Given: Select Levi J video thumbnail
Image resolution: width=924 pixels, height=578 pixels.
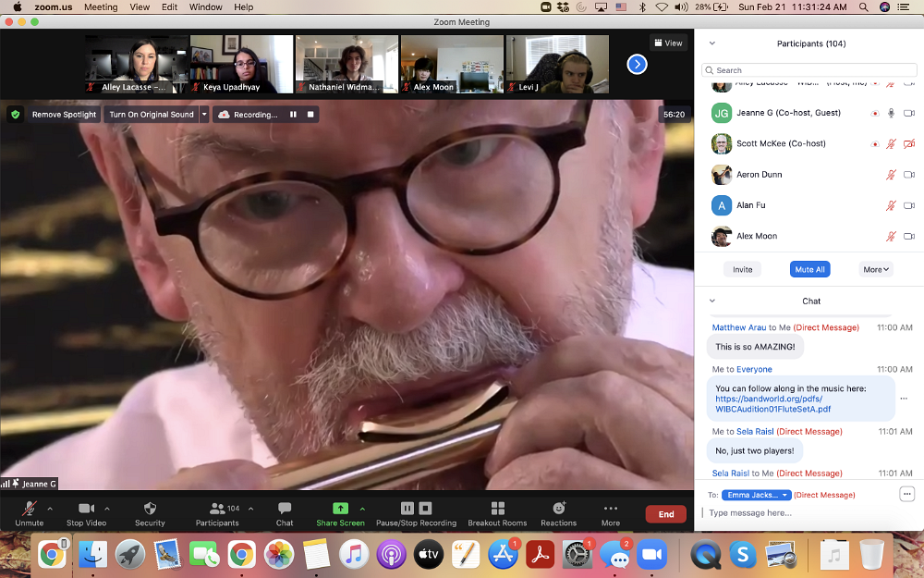Looking at the screenshot, I should coord(557,65).
